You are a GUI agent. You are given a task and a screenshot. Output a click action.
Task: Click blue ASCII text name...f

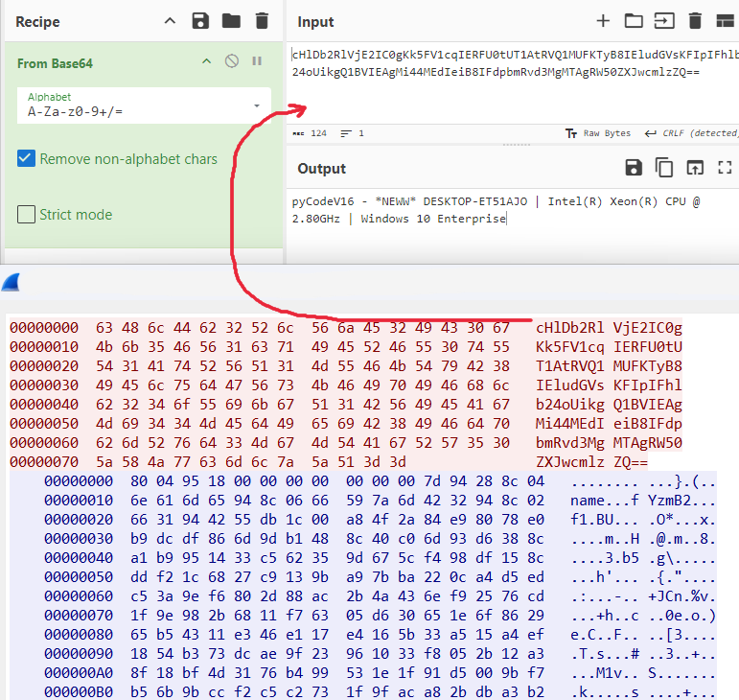point(604,501)
